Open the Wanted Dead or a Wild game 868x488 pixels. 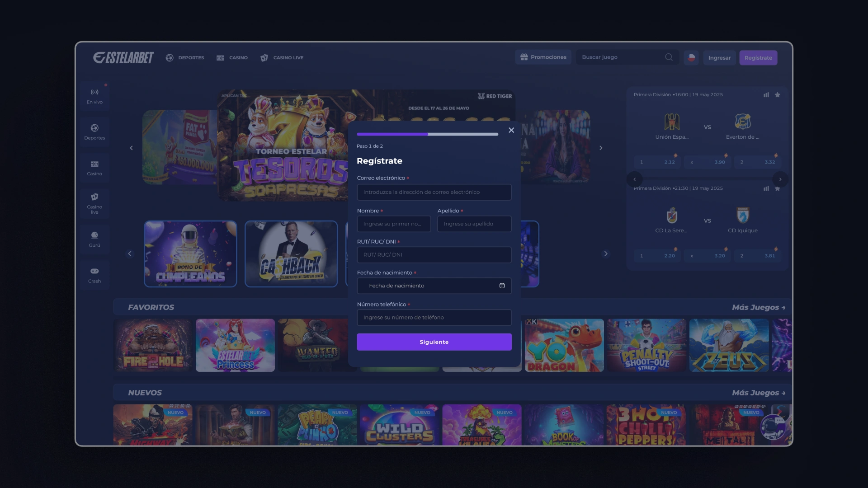313,345
